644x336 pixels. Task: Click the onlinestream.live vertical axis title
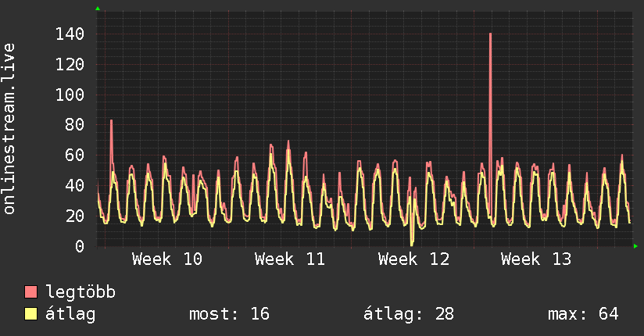tap(9, 129)
